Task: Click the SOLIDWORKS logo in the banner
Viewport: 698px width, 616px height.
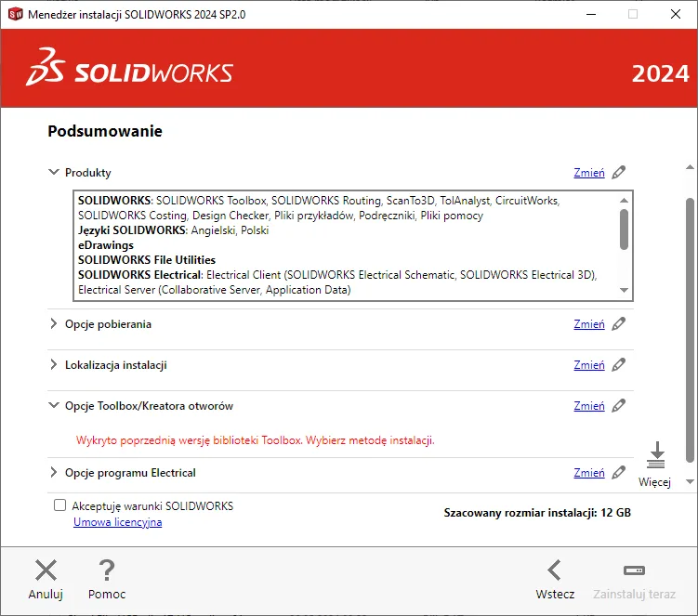Action: pos(129,68)
